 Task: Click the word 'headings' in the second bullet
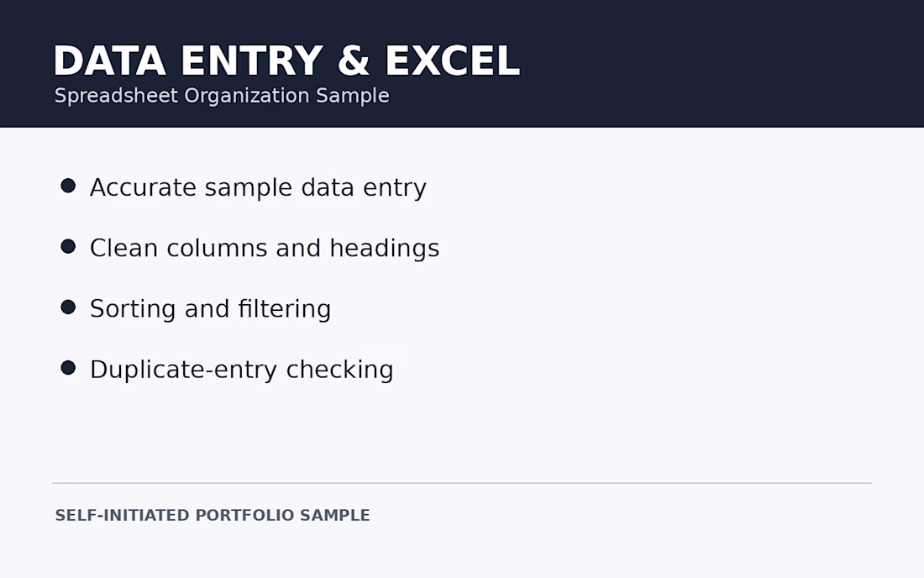(385, 248)
